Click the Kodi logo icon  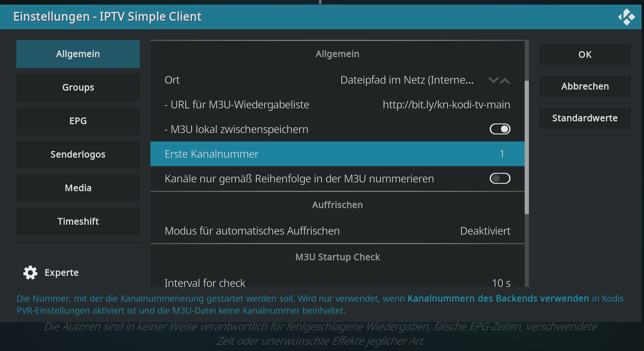pyautogui.click(x=626, y=17)
